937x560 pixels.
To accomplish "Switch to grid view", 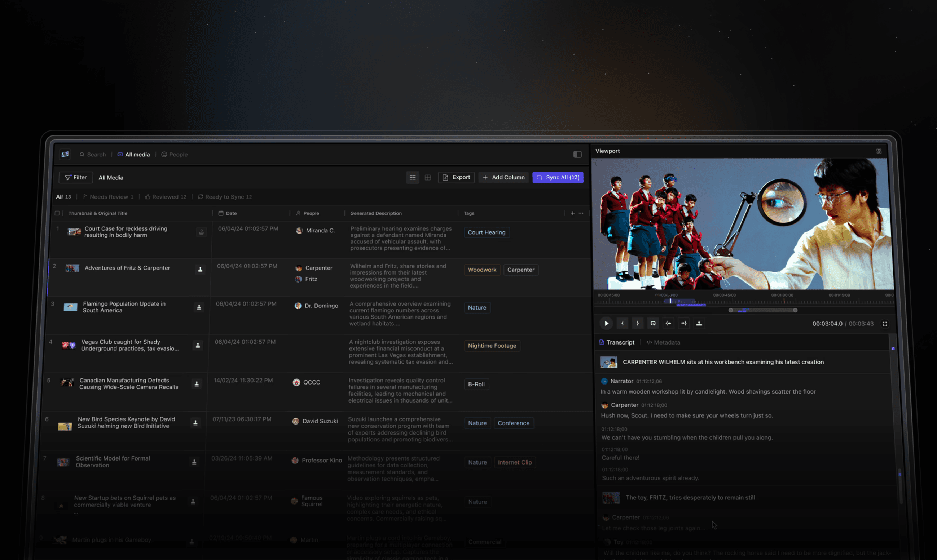I will coord(427,177).
